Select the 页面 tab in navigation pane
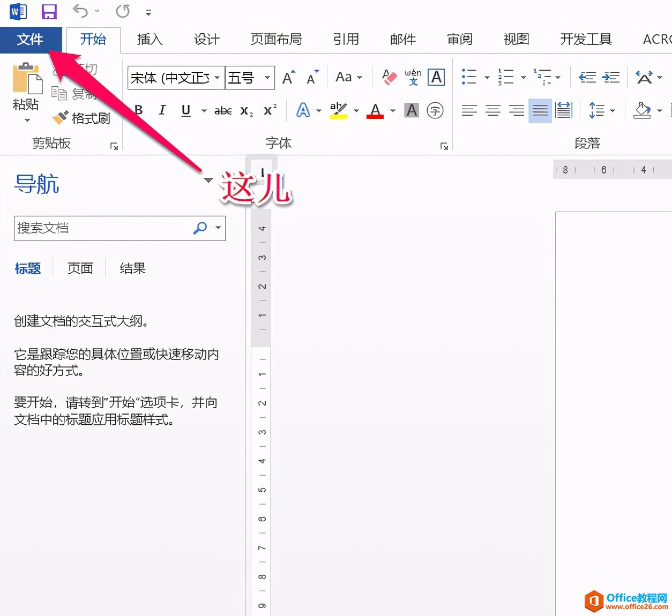672x616 pixels. pos(80,268)
